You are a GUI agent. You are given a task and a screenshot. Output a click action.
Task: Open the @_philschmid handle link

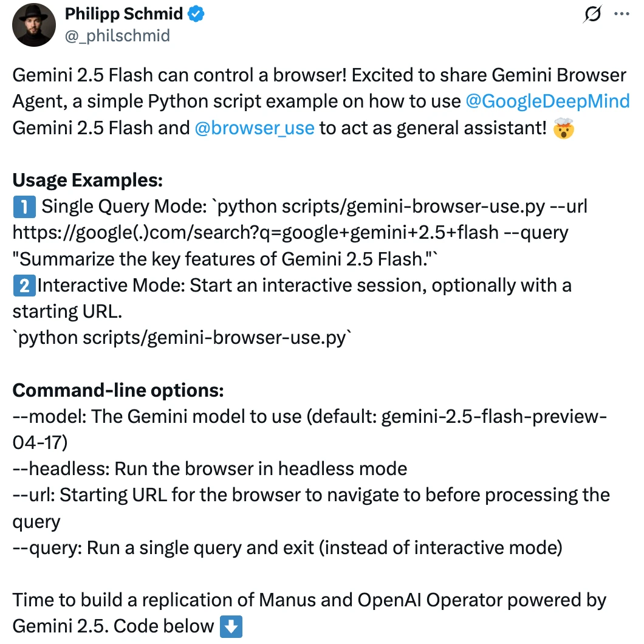pyautogui.click(x=117, y=36)
